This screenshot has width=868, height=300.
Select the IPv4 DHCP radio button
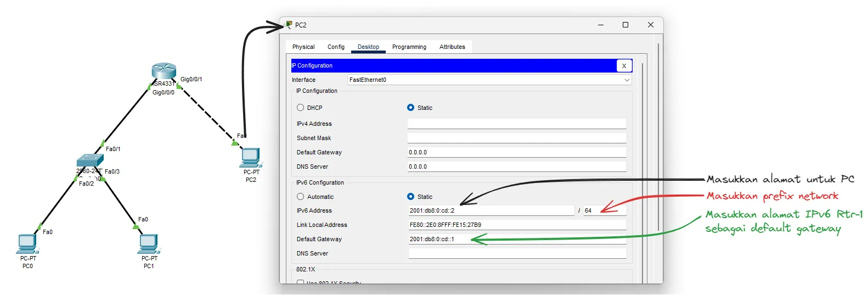point(301,108)
